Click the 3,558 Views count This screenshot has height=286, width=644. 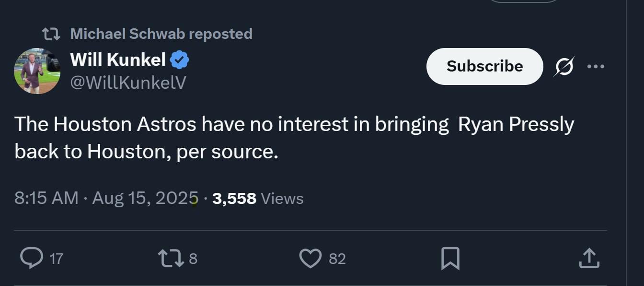(x=234, y=197)
